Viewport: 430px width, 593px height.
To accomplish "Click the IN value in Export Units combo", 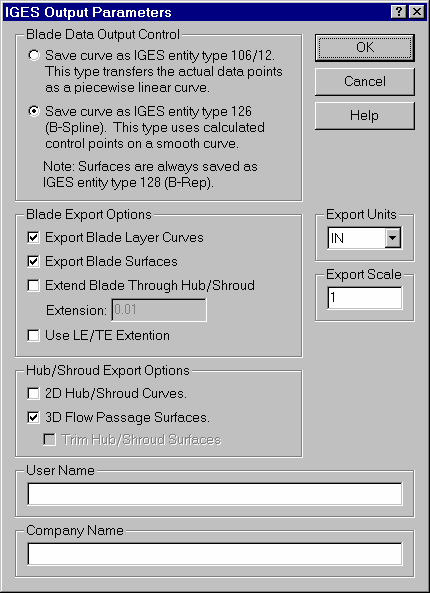I will tap(356, 238).
